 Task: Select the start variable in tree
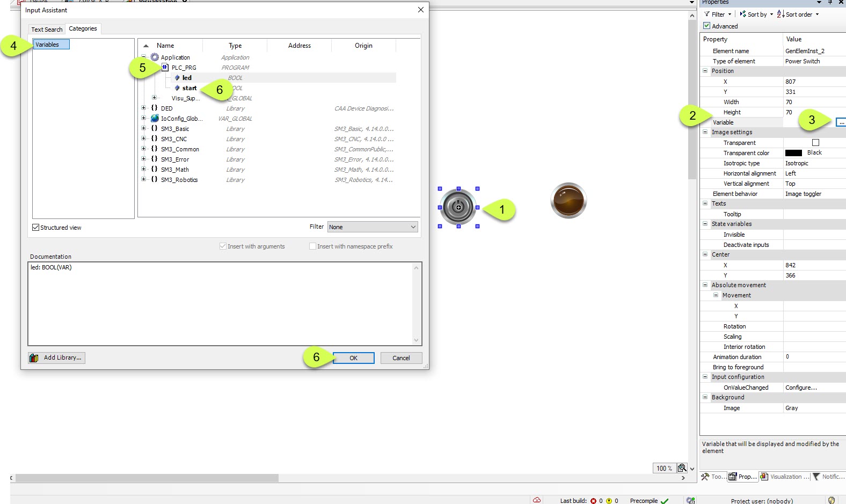coord(189,88)
